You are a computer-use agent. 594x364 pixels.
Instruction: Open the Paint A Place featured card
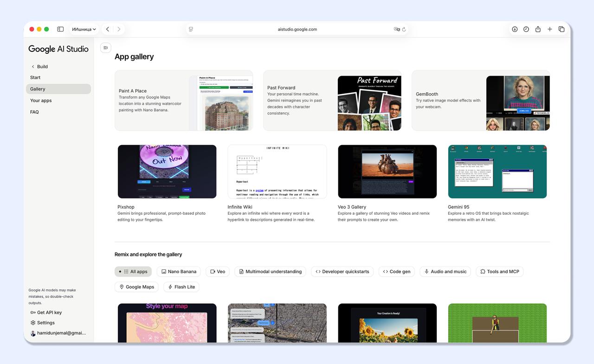(x=184, y=101)
